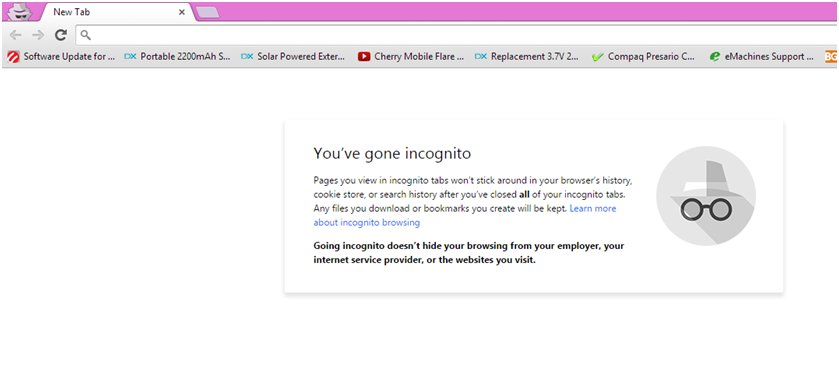This screenshot has width=839, height=377.
Task: Close the New Tab tab
Action: click(x=182, y=12)
